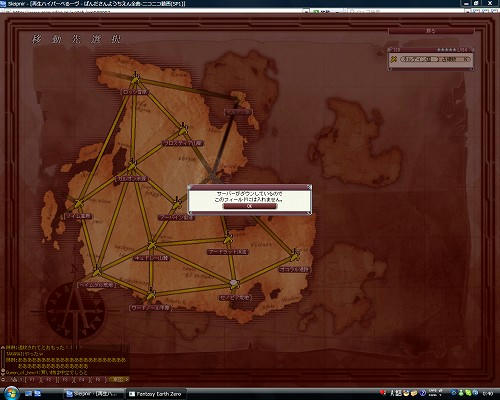
Task: Select the ロッシ雪原 map marker
Action: 136,79
